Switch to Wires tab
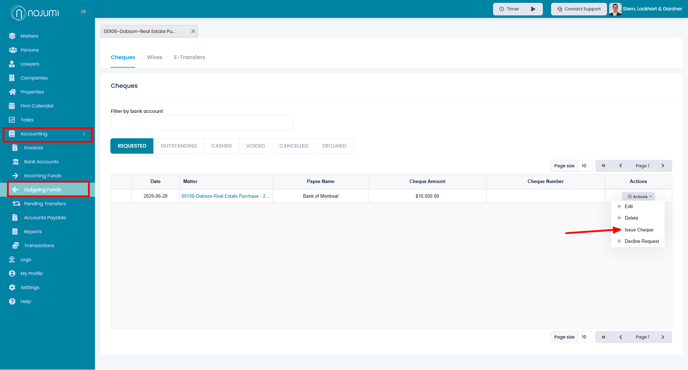The width and height of the screenshot is (688, 370). [154, 57]
